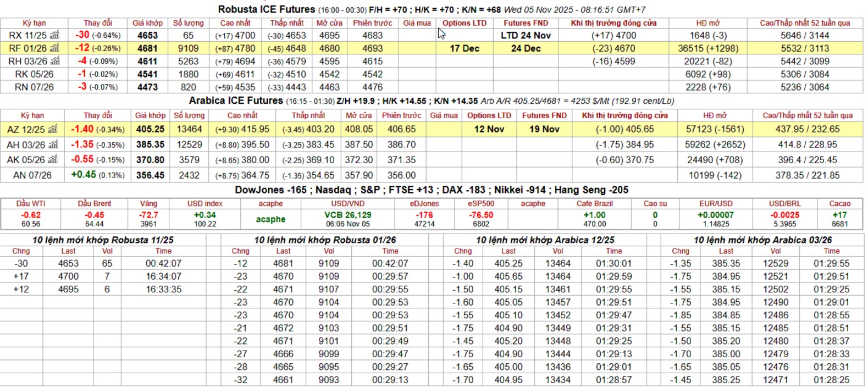
Task: Click the 'Dầu WTI' price cell
Action: (x=31, y=219)
